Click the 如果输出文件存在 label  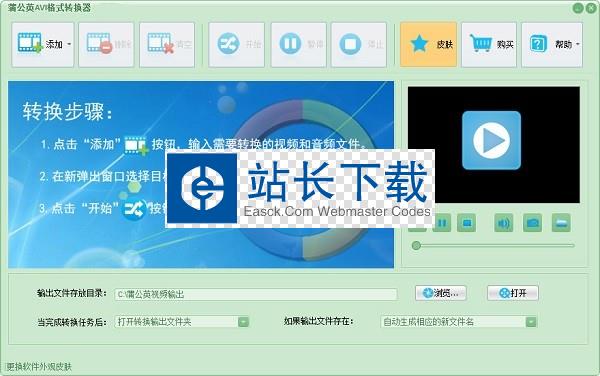[318, 321]
